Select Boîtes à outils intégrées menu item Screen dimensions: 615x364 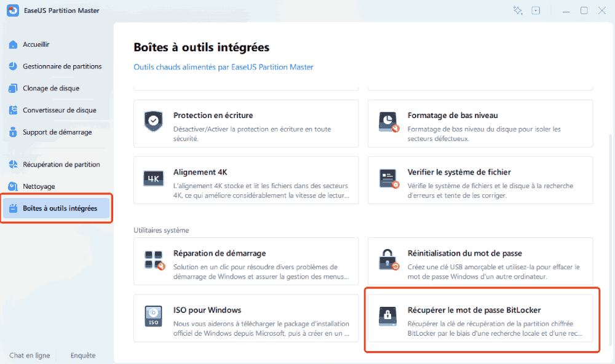point(57,208)
